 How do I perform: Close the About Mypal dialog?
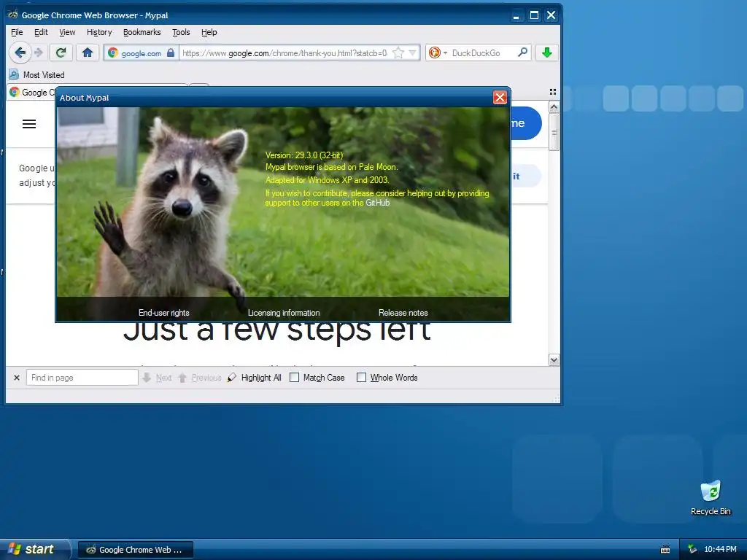pos(500,97)
